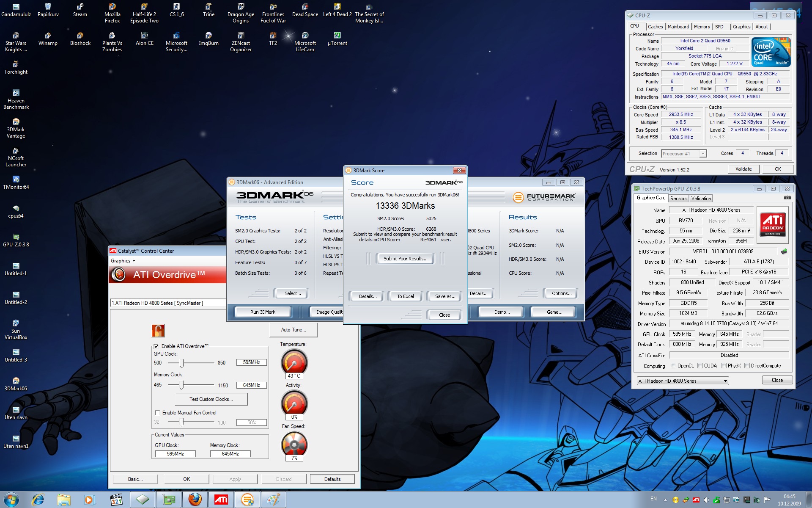Open GPU-Z Validation tab
812x508 pixels.
[701, 199]
